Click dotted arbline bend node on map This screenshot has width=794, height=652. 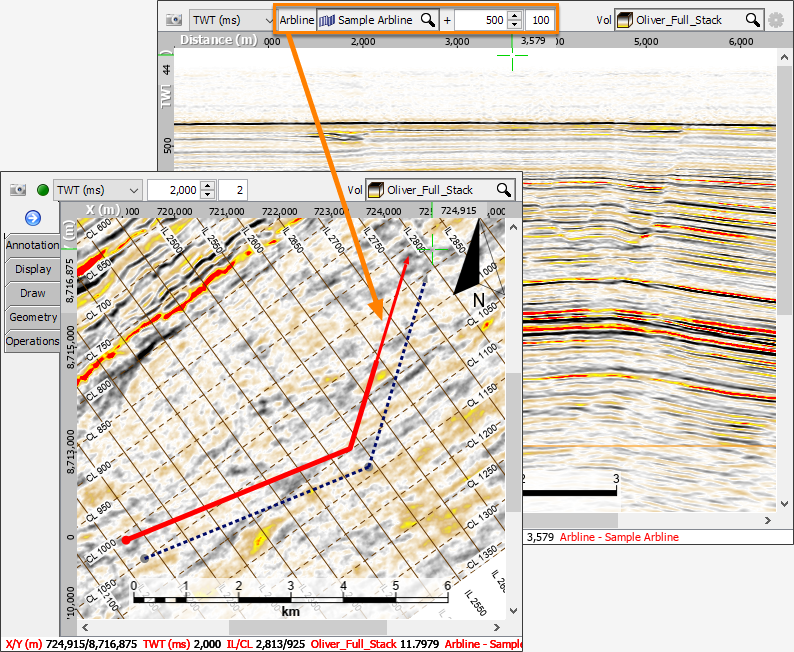pyautogui.click(x=369, y=466)
